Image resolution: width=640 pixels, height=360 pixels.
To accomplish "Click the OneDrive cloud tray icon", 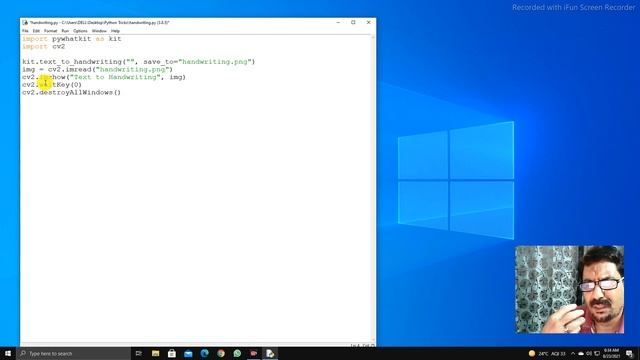I will [x=581, y=353].
